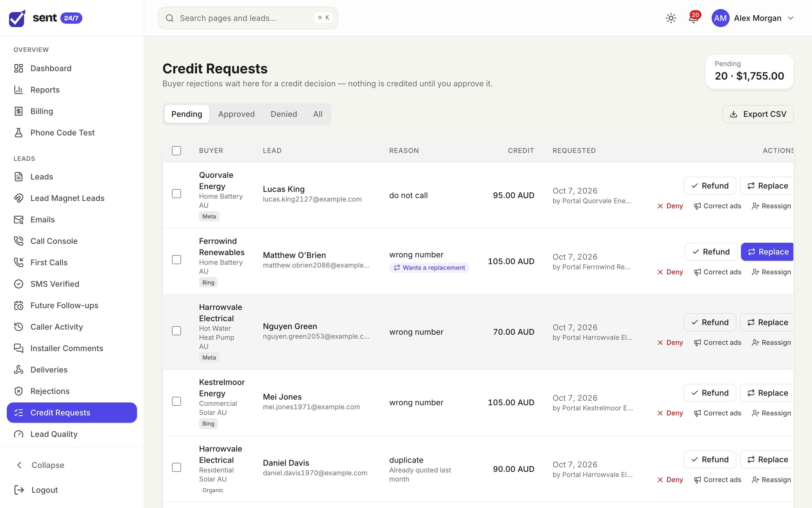Image resolution: width=812 pixels, height=508 pixels.
Task: Open Future Follow-ups page
Action: click(x=72, y=305)
